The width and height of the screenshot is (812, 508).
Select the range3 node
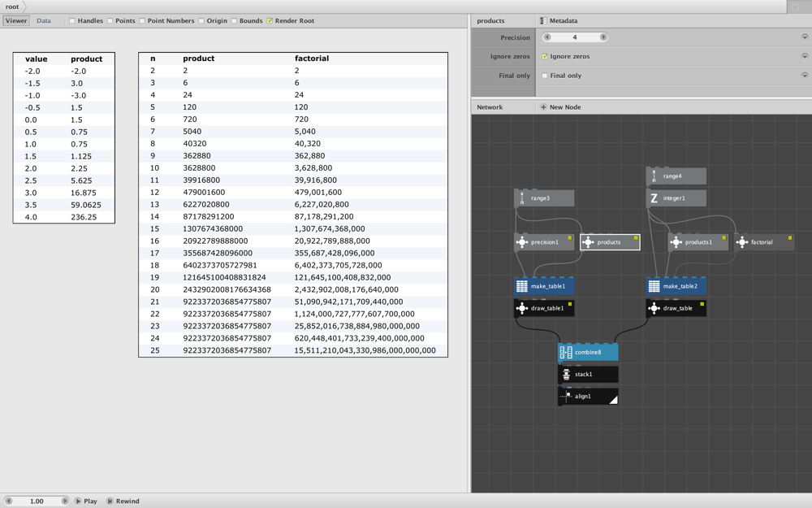point(544,198)
